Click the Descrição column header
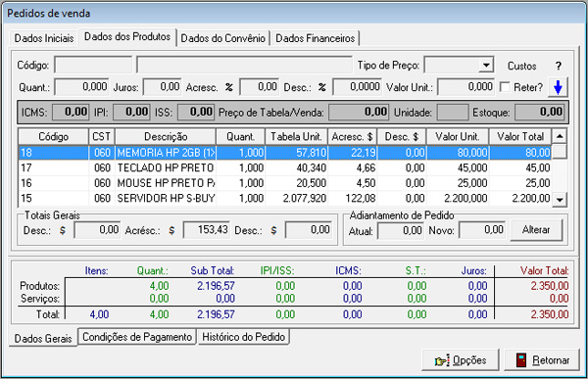Image resolution: width=588 pixels, height=379 pixels. [x=166, y=136]
